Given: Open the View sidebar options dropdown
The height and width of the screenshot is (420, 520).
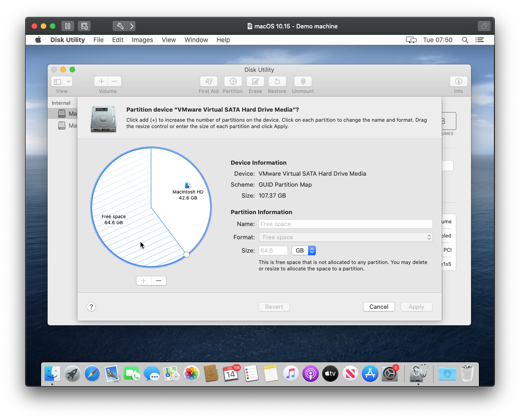Looking at the screenshot, I should [62, 81].
